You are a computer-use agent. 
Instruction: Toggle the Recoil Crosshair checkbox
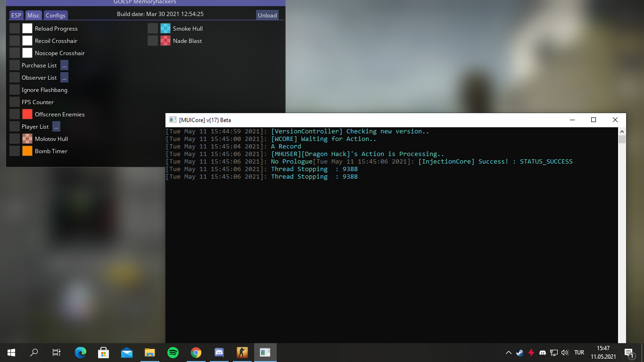(15, 41)
